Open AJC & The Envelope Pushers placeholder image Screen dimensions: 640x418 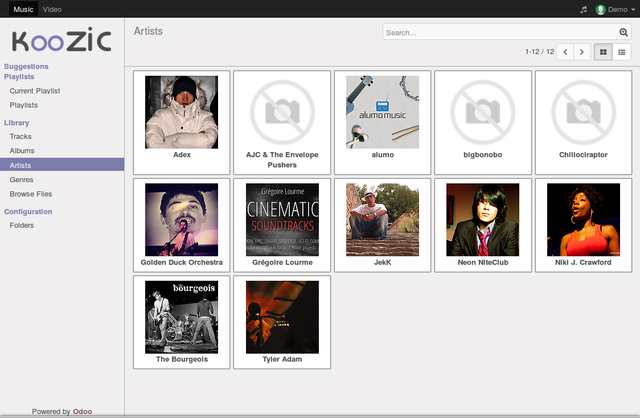(282, 112)
